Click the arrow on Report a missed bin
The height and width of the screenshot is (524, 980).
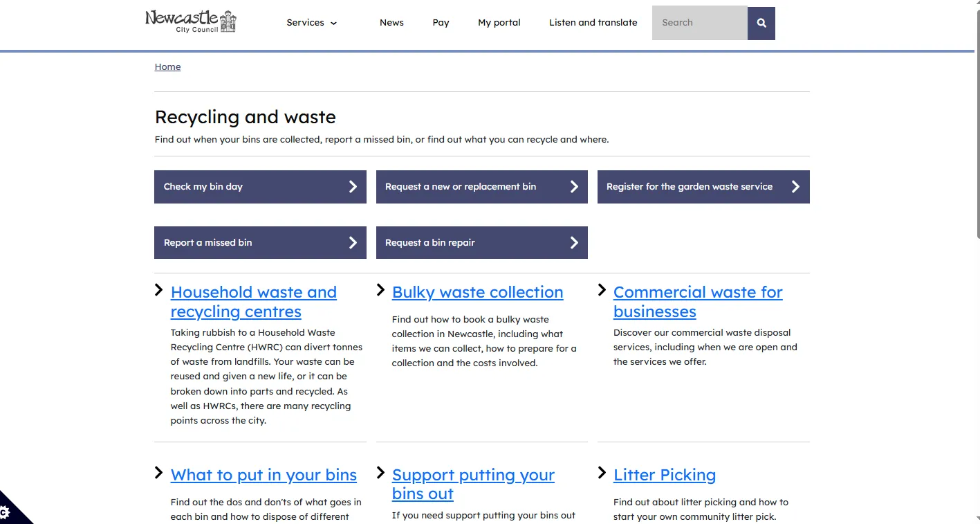pyautogui.click(x=353, y=242)
